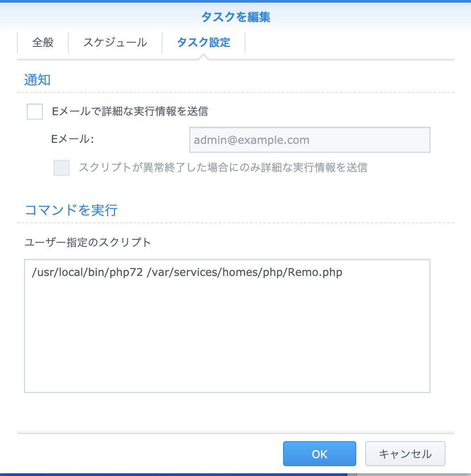This screenshot has height=476, width=471.
Task: Click the Eメールで詳細な実行情報を送信 label text
Action: pyautogui.click(x=130, y=112)
